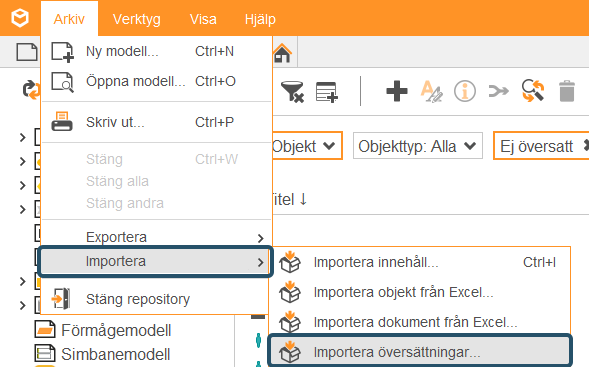Click the black plus add icon
Screen dimensions: 589x367
[x=397, y=91]
